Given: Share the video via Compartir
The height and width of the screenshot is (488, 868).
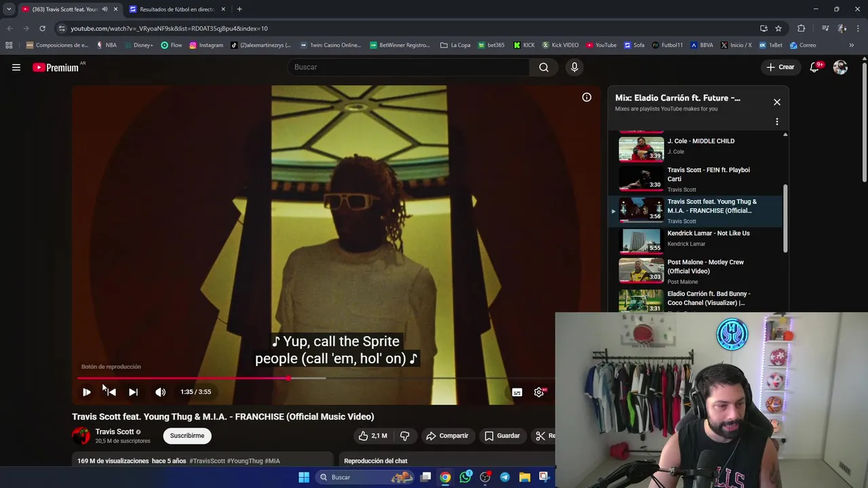Looking at the screenshot, I should point(447,436).
